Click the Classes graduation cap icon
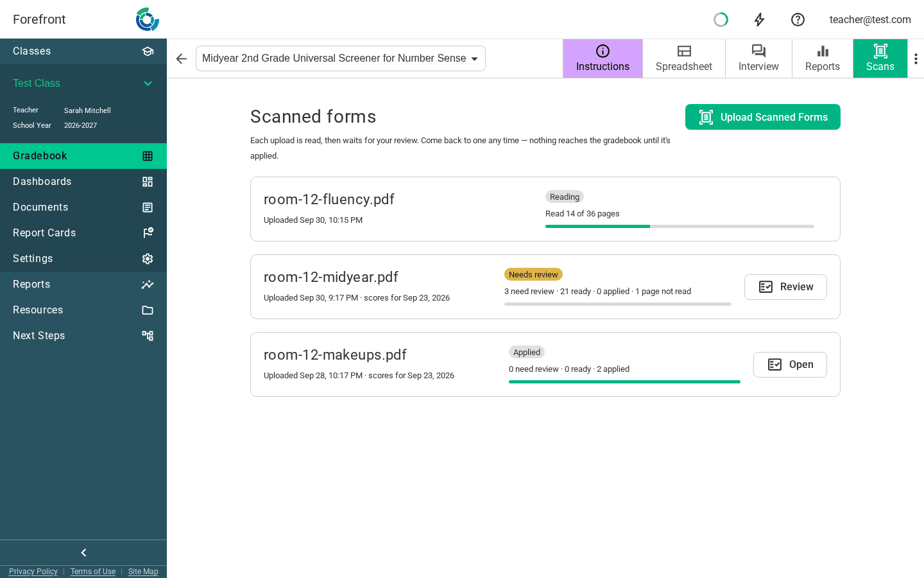This screenshot has height=578, width=924. (x=148, y=51)
